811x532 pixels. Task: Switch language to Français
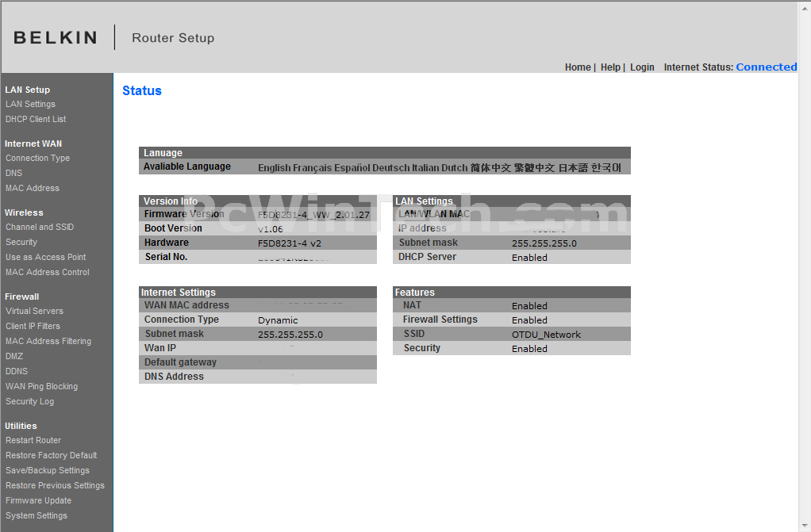coord(312,167)
